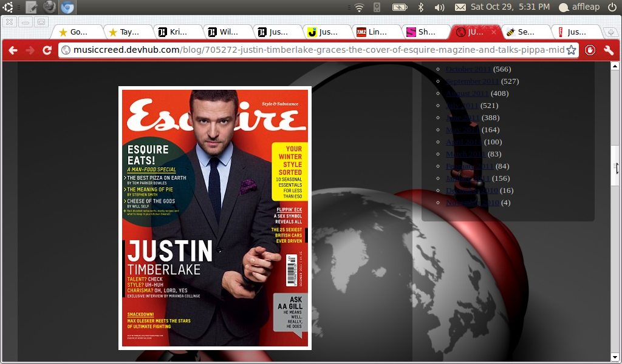Switch to the Se... tab with bee icon
The width and height of the screenshot is (622, 364).
click(525, 32)
